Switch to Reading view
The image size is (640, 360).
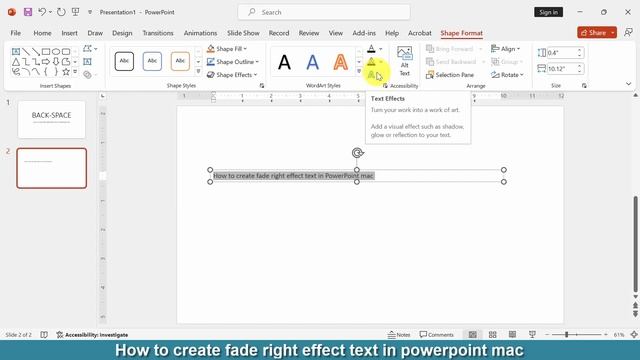(x=512, y=335)
